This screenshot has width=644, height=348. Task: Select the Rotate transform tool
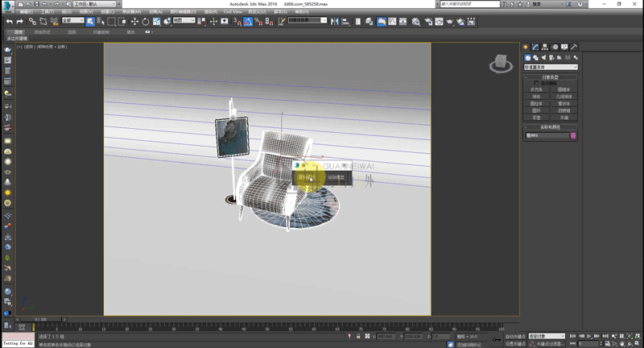(x=146, y=21)
